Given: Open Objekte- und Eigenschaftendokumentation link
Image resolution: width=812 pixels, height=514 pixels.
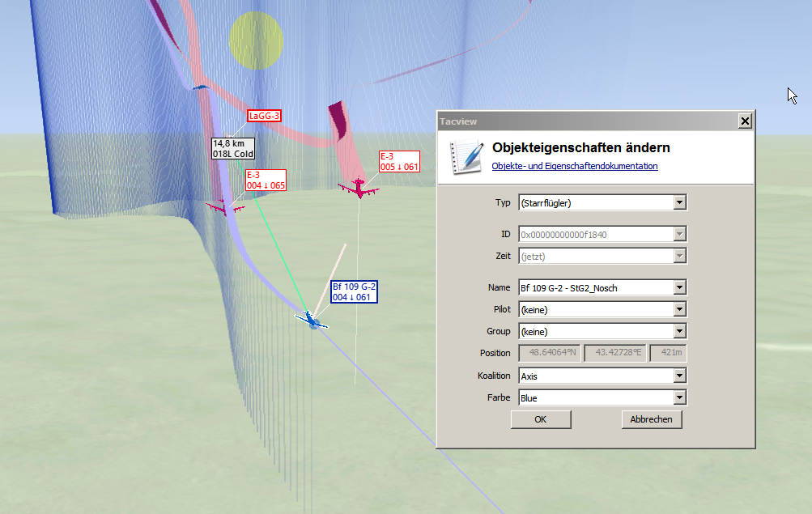Looking at the screenshot, I should click(575, 166).
